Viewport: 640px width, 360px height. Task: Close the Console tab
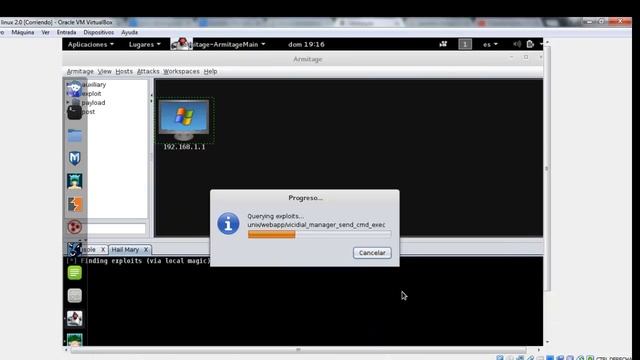coord(103,249)
